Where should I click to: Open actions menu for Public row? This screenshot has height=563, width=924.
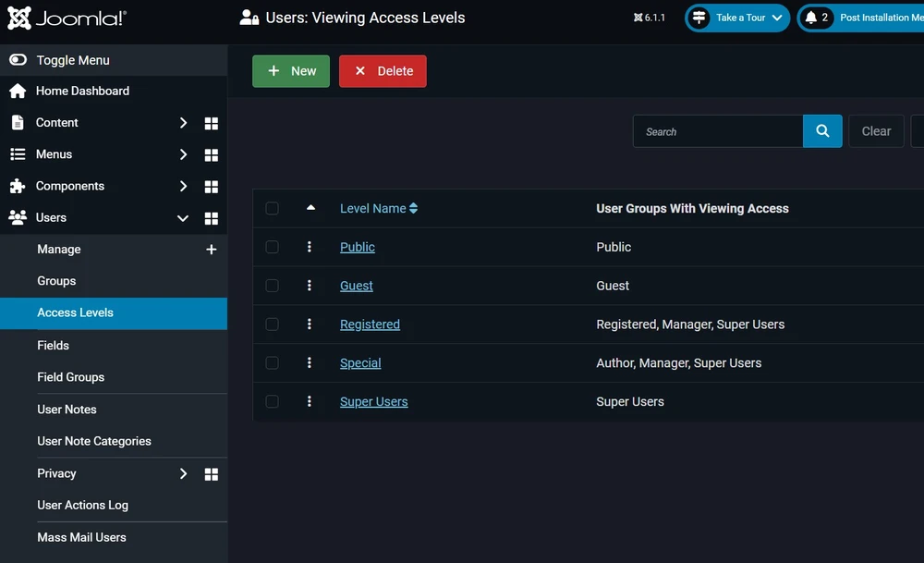pos(310,247)
